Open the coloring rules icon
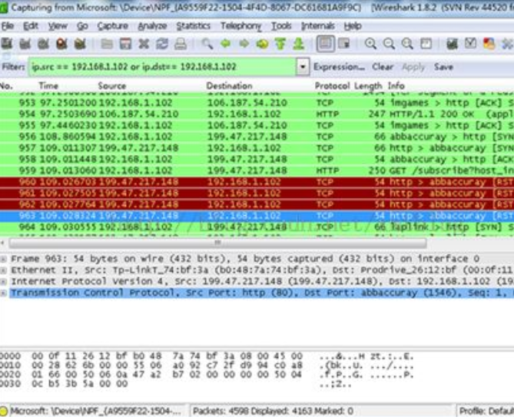The height and width of the screenshot is (420, 514). [489, 44]
